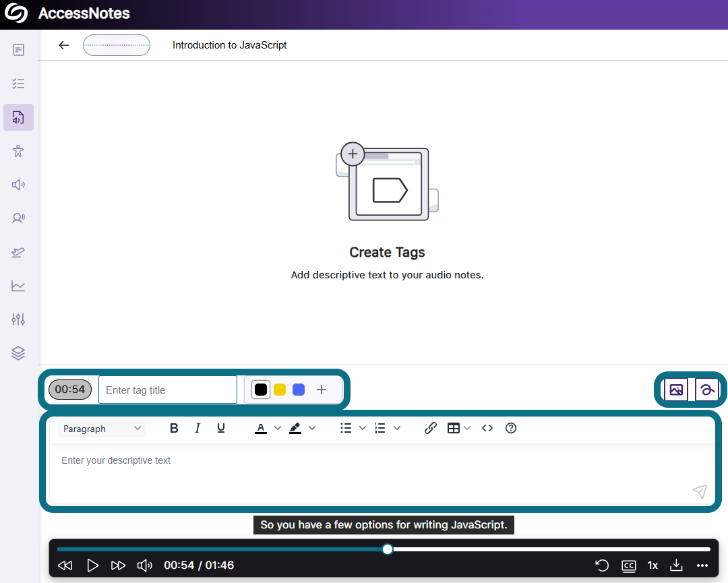Select the audio notes sidebar icon
This screenshot has width=728, height=583.
tap(19, 117)
